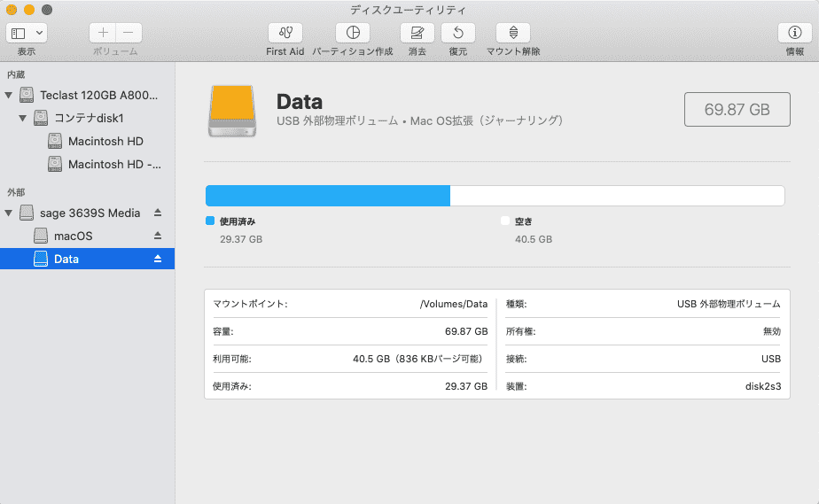The image size is (819, 504).
Task: Click the 40.5 GB free legend value
Action: pyautogui.click(x=534, y=239)
